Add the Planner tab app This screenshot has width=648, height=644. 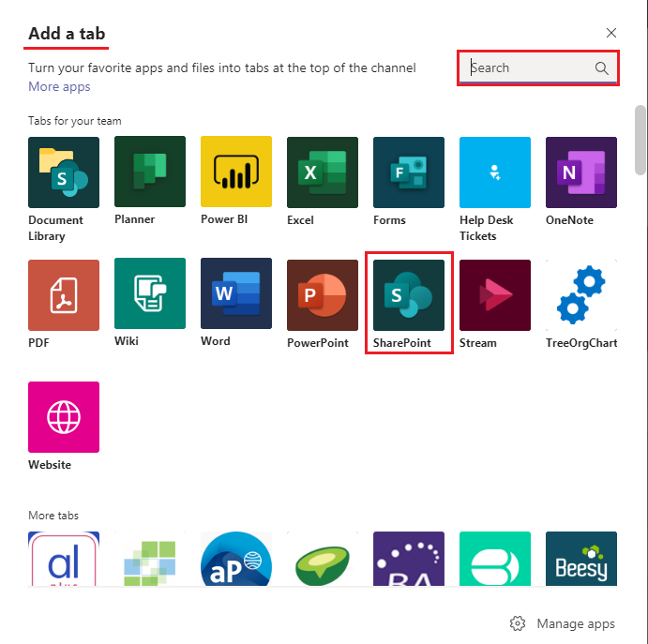[x=150, y=172]
